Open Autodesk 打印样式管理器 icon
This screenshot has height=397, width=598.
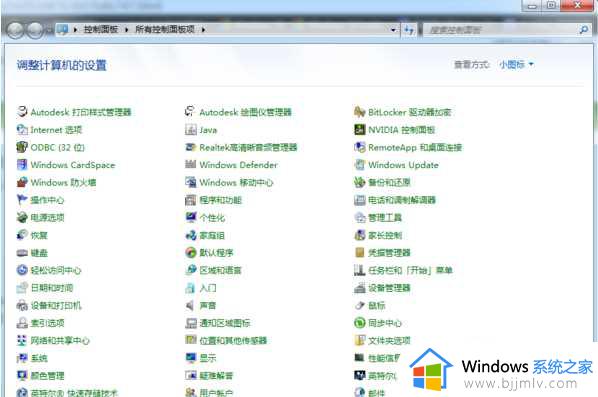tap(22, 112)
